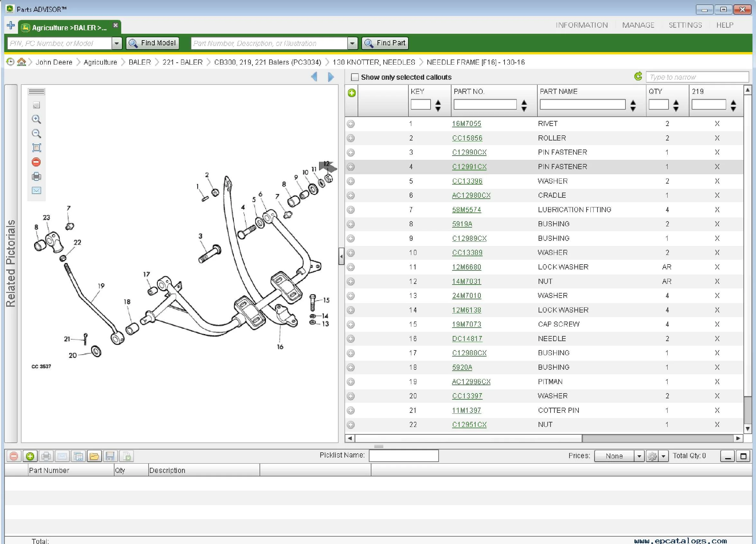756x544 pixels.
Task: Navigate to 130 KNOTTER, NEEDLES breadcrumb
Action: 374,62
